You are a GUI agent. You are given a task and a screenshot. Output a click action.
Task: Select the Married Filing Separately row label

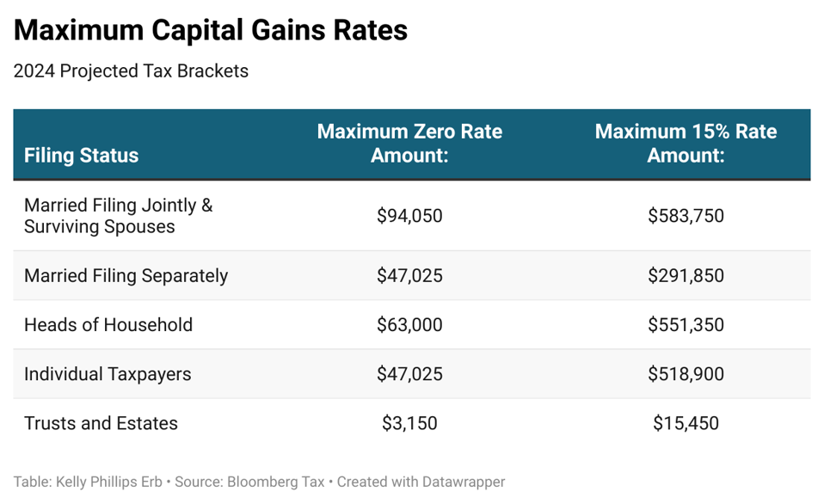tap(126, 276)
